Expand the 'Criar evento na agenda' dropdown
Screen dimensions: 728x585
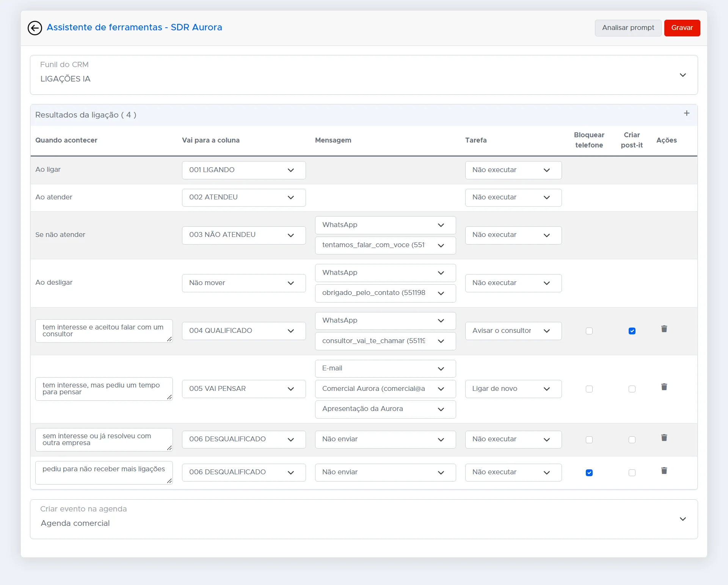364,519
